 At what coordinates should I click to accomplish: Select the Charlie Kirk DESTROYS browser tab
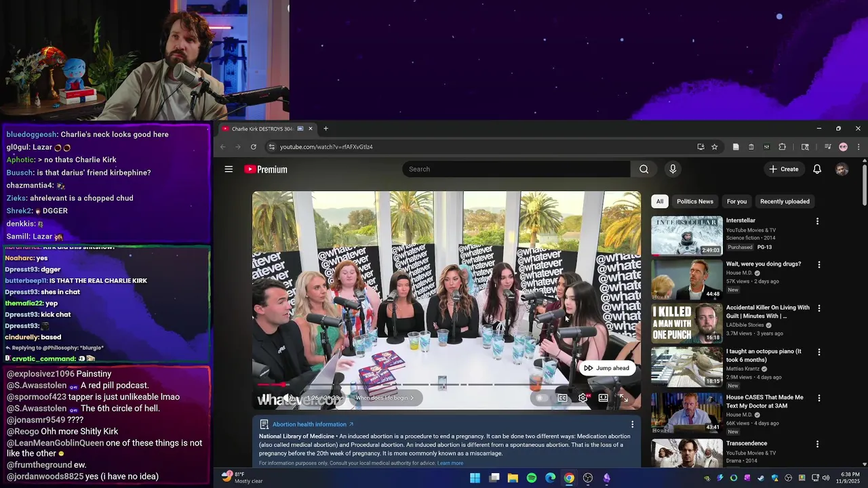268,129
